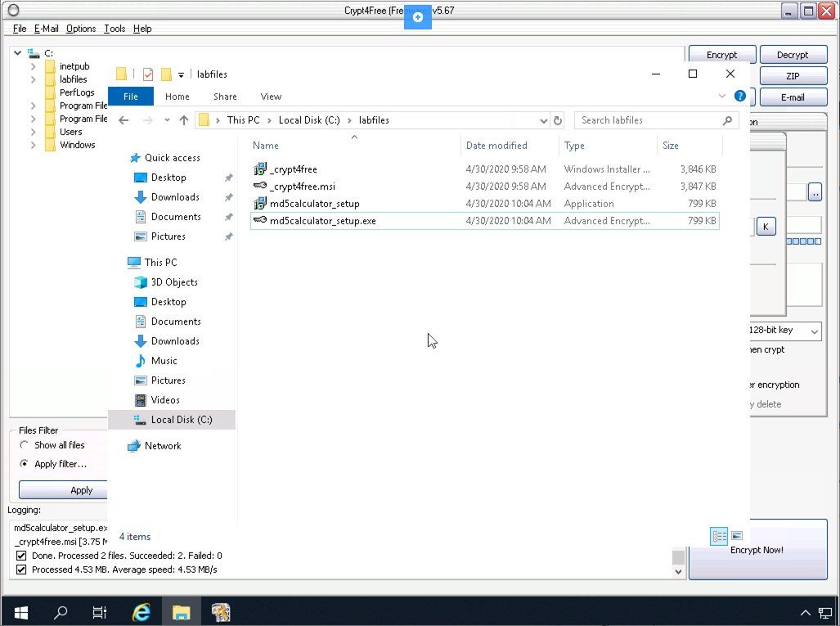Select the Show all files radio button
This screenshot has height=626, width=840.
[x=25, y=445]
